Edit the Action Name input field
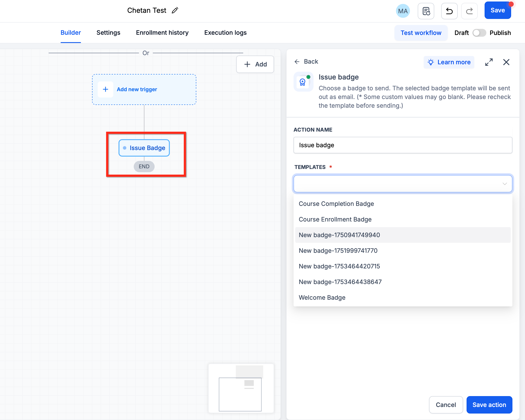The width and height of the screenshot is (525, 420). [x=403, y=145]
